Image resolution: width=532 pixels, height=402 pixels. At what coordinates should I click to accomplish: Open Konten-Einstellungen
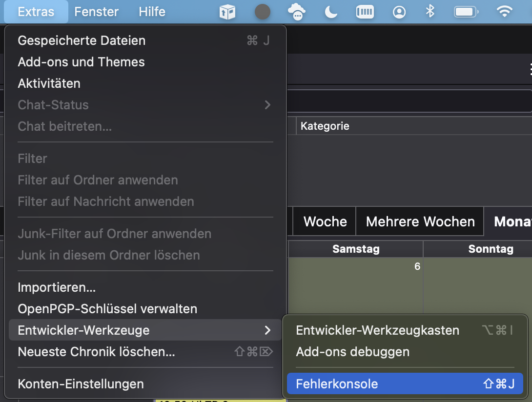(81, 384)
